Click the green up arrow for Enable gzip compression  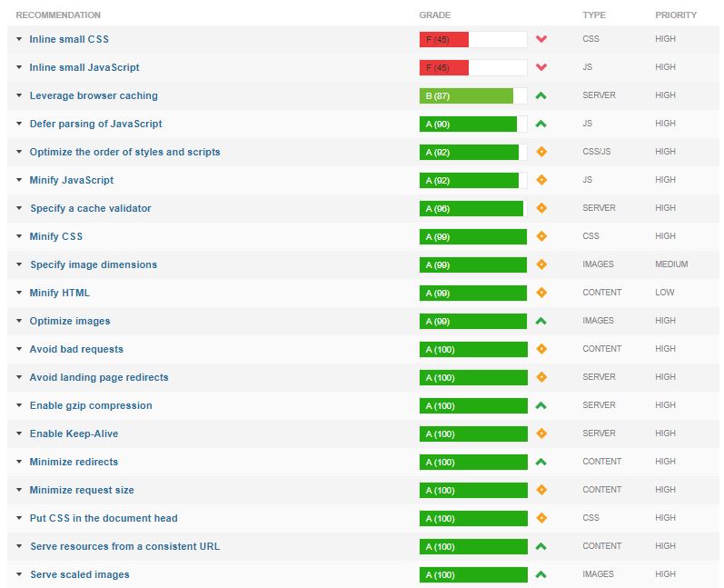(541, 405)
